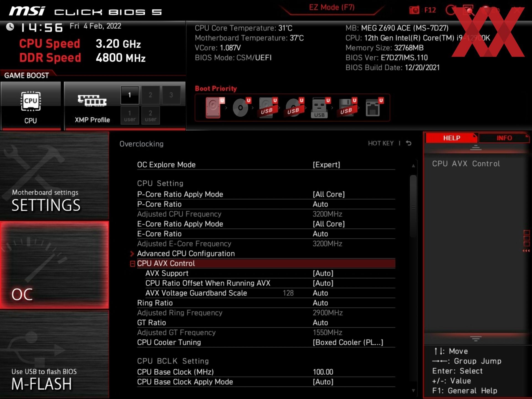Click the side panel triple-arrow collapse icon
The height and width of the screenshot is (399, 532).
tap(526, 251)
